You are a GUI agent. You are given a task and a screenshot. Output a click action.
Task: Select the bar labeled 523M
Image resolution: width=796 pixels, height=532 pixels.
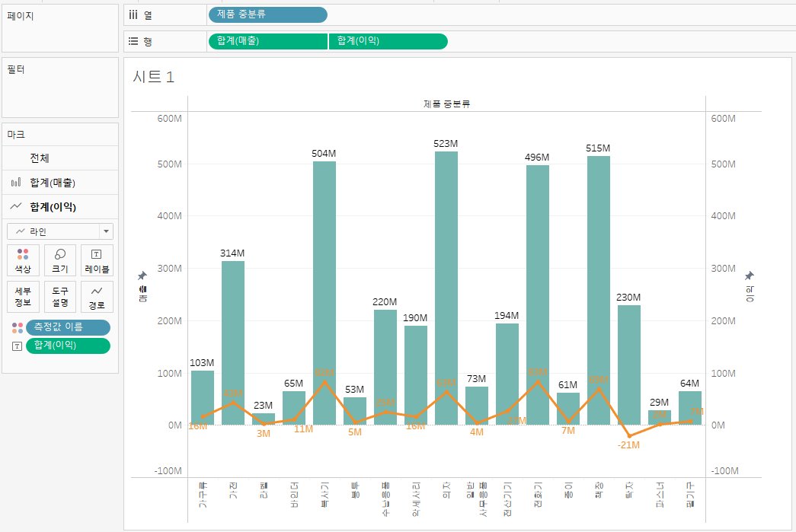click(x=446, y=288)
